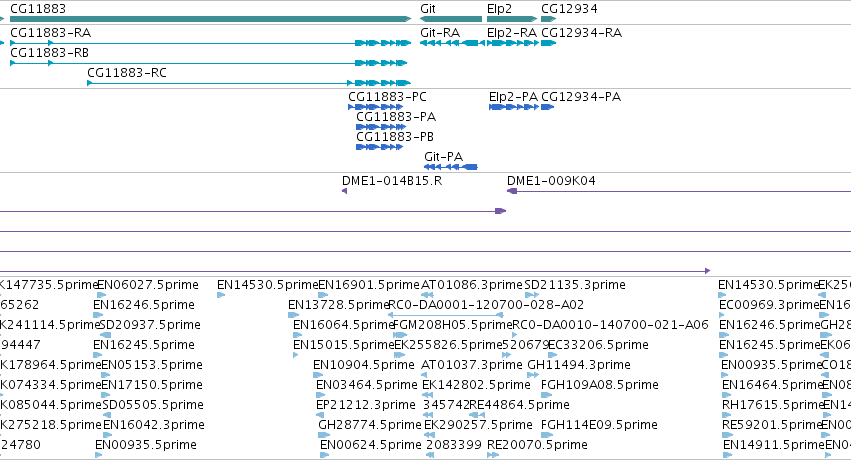The height and width of the screenshot is (460, 851).
Task: Click EST label FGH114E09.5prime
Action: point(599,425)
